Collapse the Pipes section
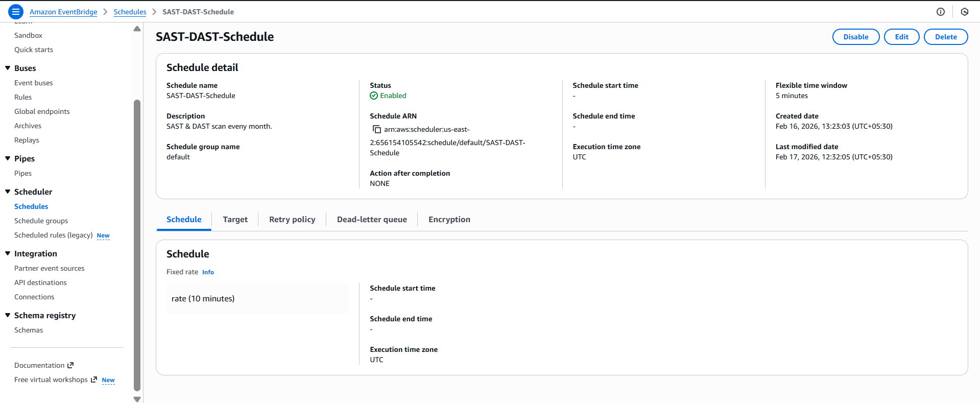Image resolution: width=980 pixels, height=403 pixels. pyautogui.click(x=8, y=158)
